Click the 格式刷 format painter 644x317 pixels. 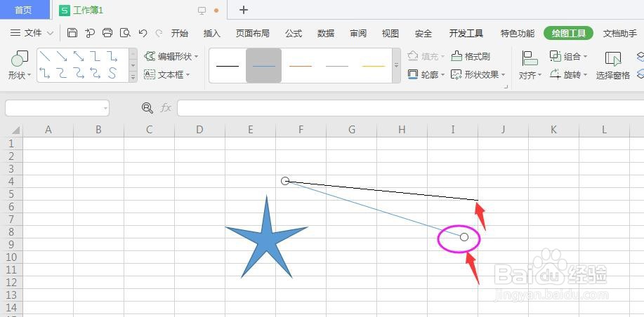coord(471,56)
